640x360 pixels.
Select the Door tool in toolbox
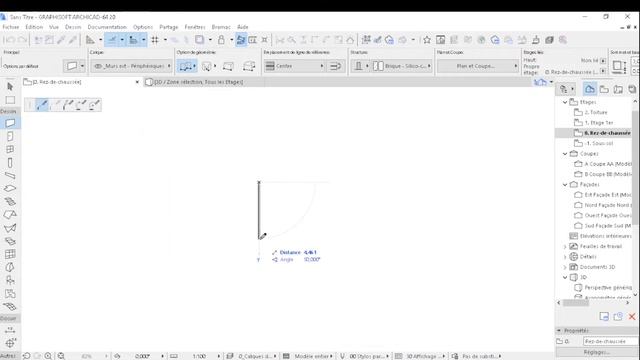pos(10,136)
